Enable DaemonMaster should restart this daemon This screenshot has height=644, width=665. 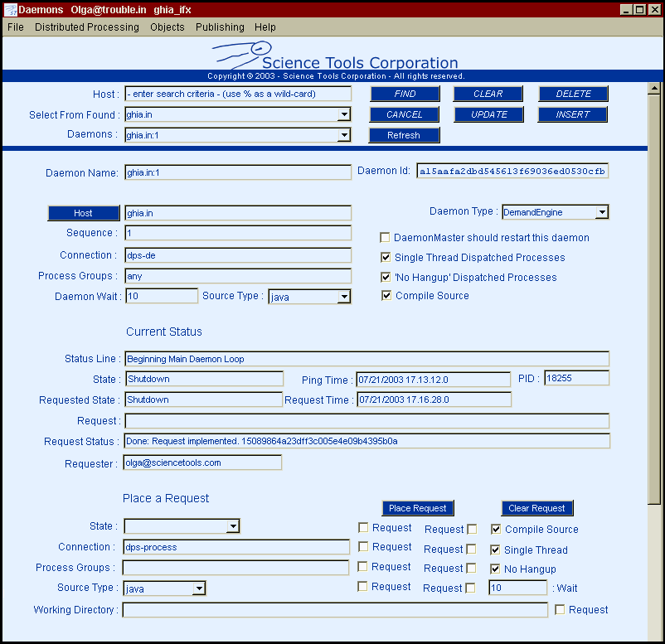[x=385, y=238]
